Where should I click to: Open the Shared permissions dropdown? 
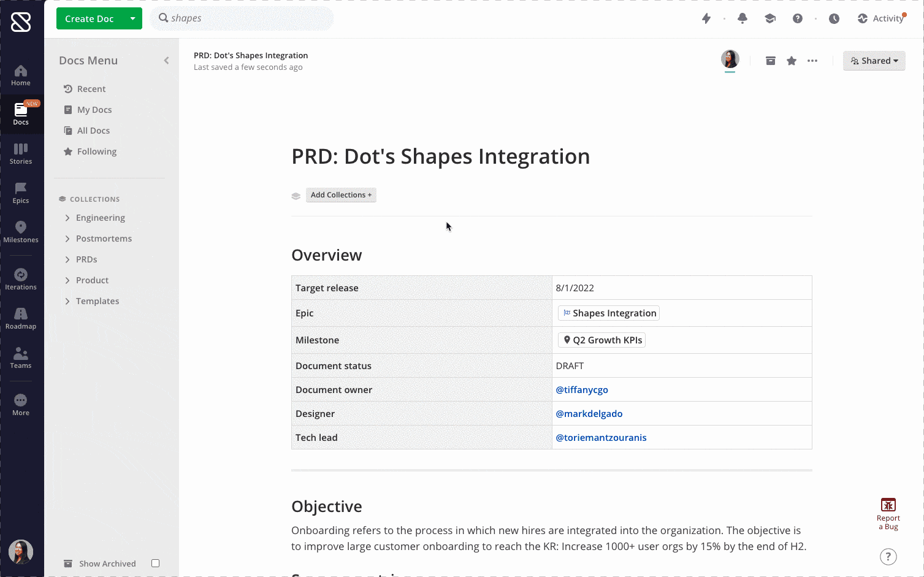874,61
